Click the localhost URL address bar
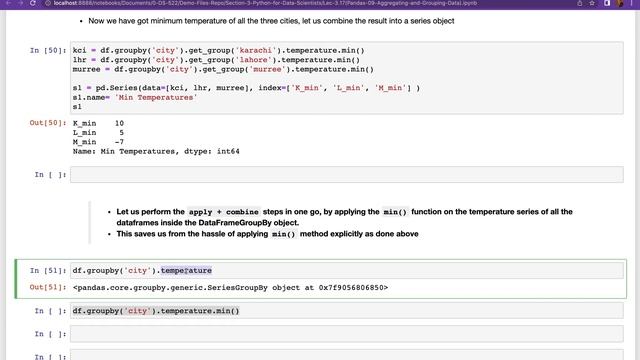This screenshot has height=360, width=640. (265, 3)
